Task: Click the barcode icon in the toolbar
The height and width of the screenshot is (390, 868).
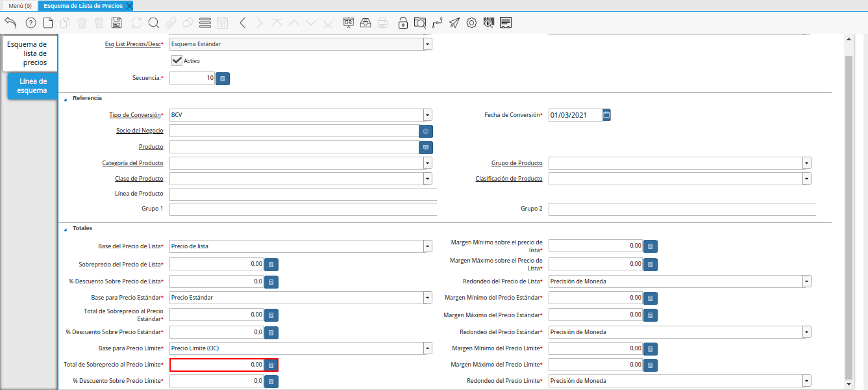Action: [x=489, y=23]
